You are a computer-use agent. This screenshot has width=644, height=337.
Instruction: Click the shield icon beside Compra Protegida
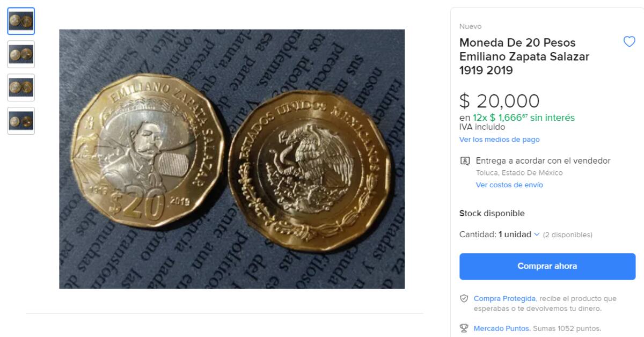(464, 299)
